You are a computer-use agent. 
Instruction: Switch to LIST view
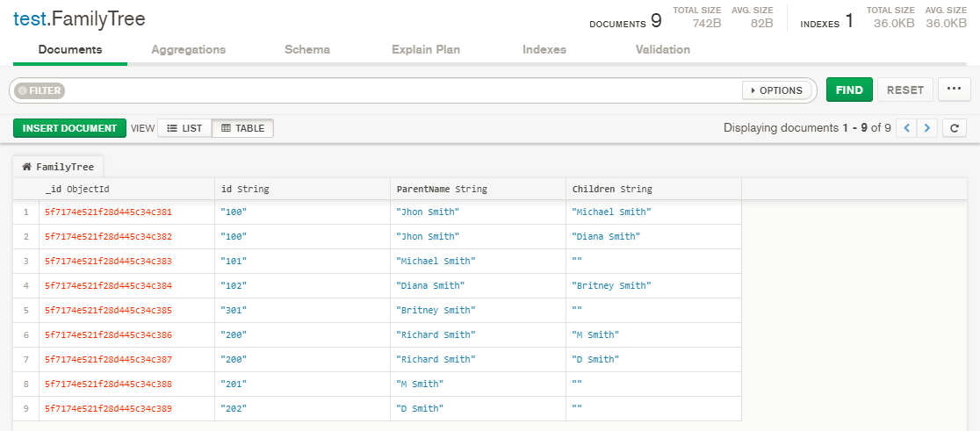(184, 128)
